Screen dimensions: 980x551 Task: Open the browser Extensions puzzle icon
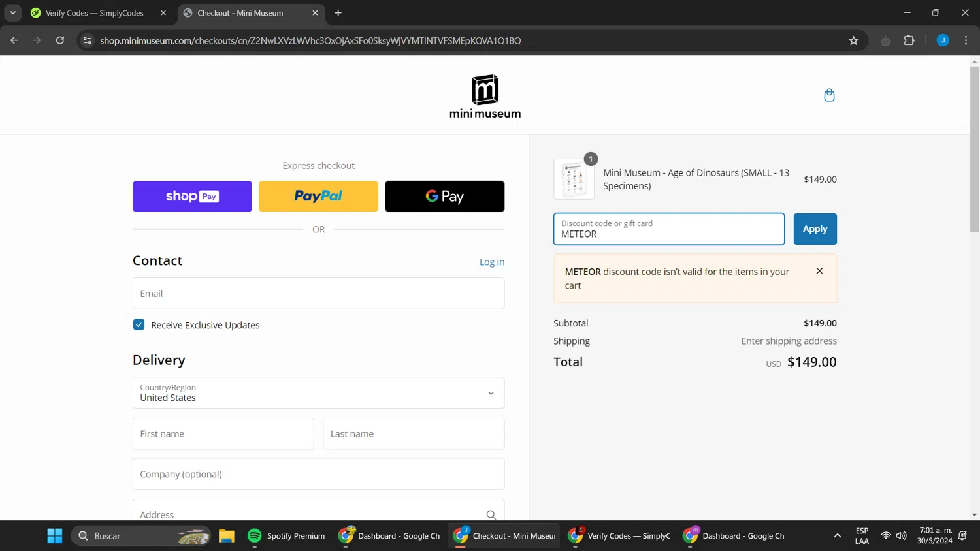(x=909, y=40)
